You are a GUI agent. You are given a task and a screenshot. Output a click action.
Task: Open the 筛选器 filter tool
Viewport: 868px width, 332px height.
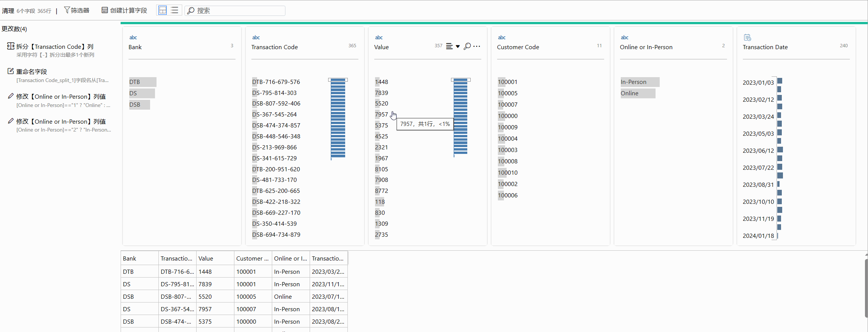tap(77, 11)
